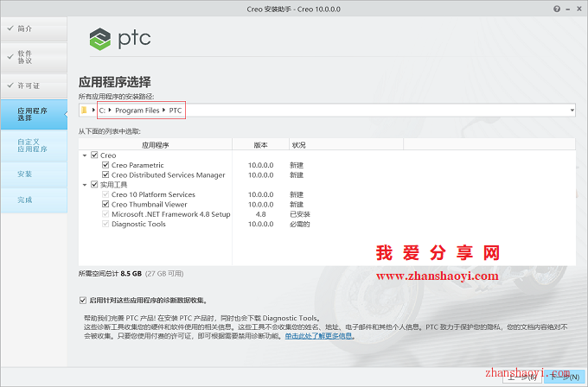Select Creo Distributed Services Manager label
The height and width of the screenshot is (387, 588).
pos(169,174)
